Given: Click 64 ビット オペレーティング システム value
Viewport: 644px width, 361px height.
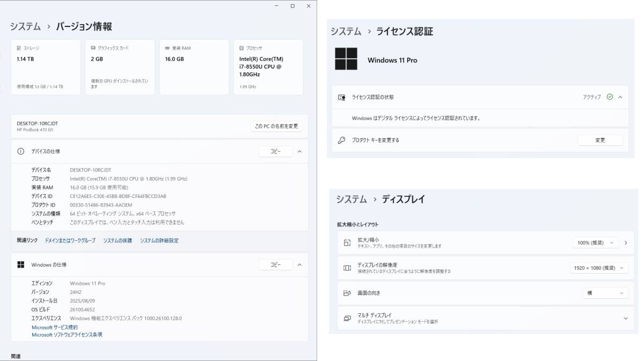Looking at the screenshot, I should pyautogui.click(x=122, y=213).
